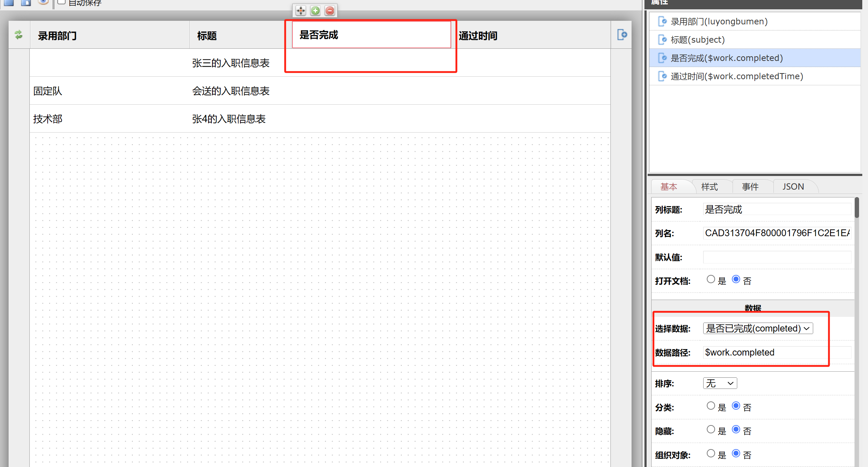Open the 排序 dropdown
This screenshot has height=467, width=868.
720,383
